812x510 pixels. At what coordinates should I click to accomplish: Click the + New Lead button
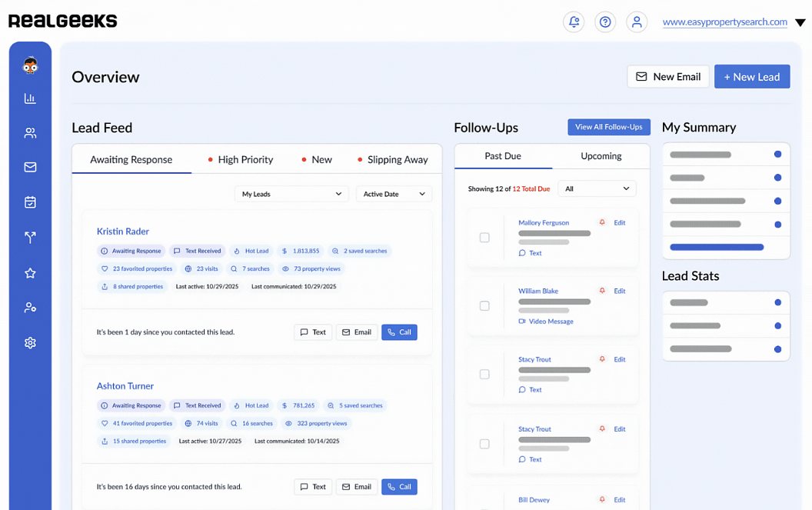751,77
